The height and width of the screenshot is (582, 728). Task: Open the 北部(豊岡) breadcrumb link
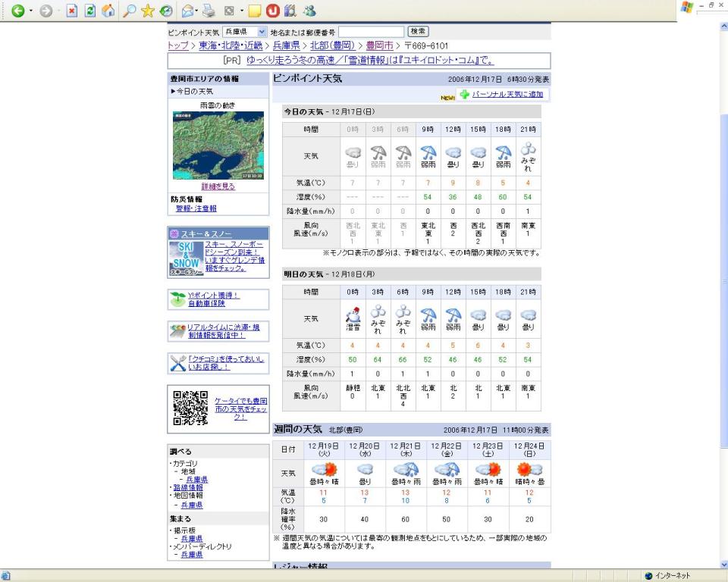point(332,45)
